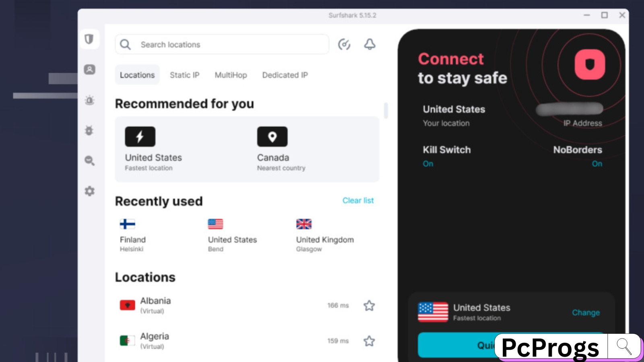This screenshot has height=362, width=644.
Task: Click the Clear list link
Action: point(358,200)
